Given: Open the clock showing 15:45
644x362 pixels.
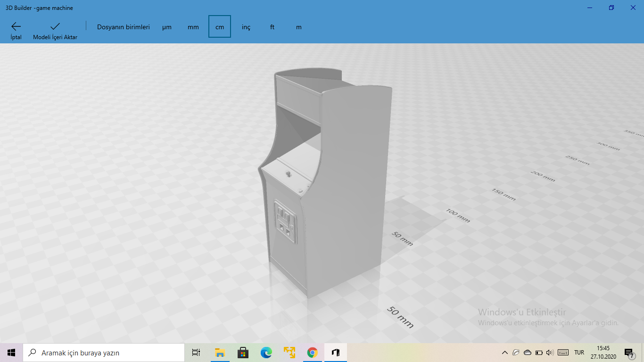Looking at the screenshot, I should click(603, 353).
